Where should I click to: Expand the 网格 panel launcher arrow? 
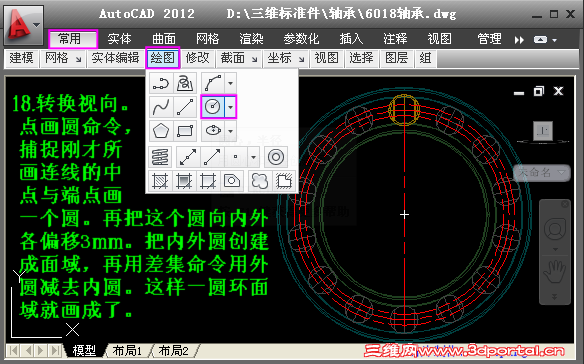click(78, 59)
